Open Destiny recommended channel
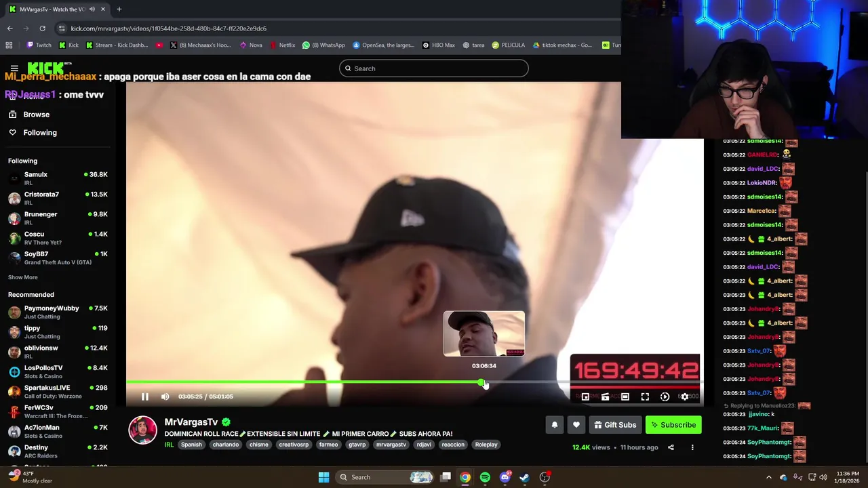Image resolution: width=868 pixels, height=488 pixels. pos(58,451)
